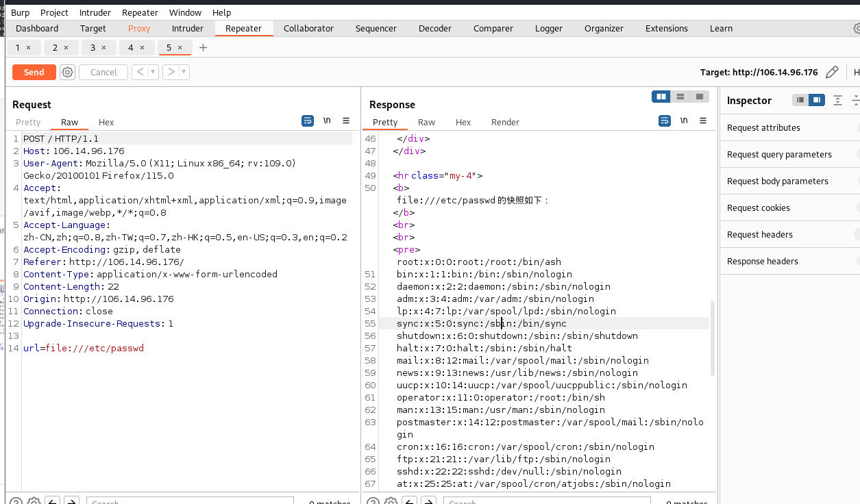Image resolution: width=860 pixels, height=504 pixels.
Task: Open Request panel hamburger options menu
Action: [346, 121]
